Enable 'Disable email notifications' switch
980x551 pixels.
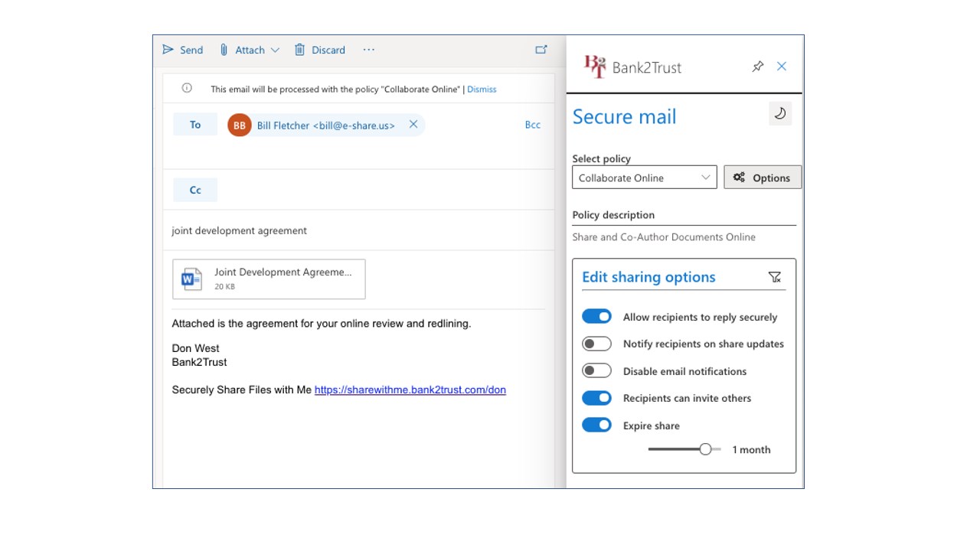(596, 371)
